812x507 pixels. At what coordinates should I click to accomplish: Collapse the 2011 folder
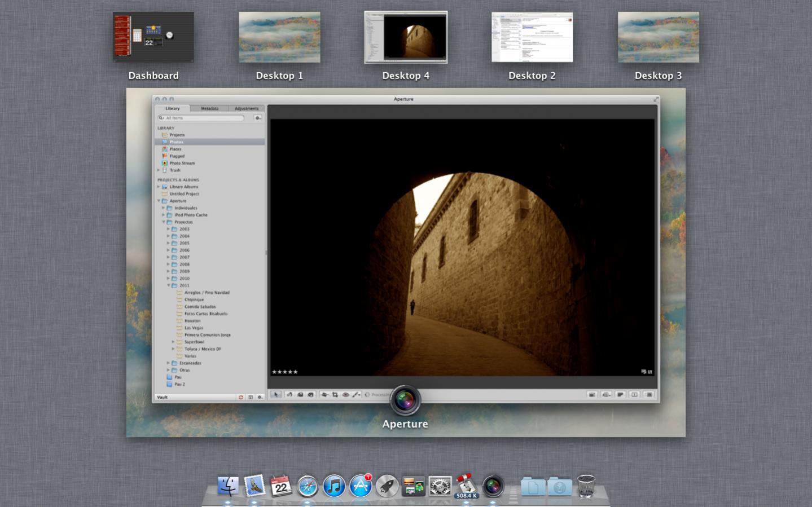(x=168, y=285)
